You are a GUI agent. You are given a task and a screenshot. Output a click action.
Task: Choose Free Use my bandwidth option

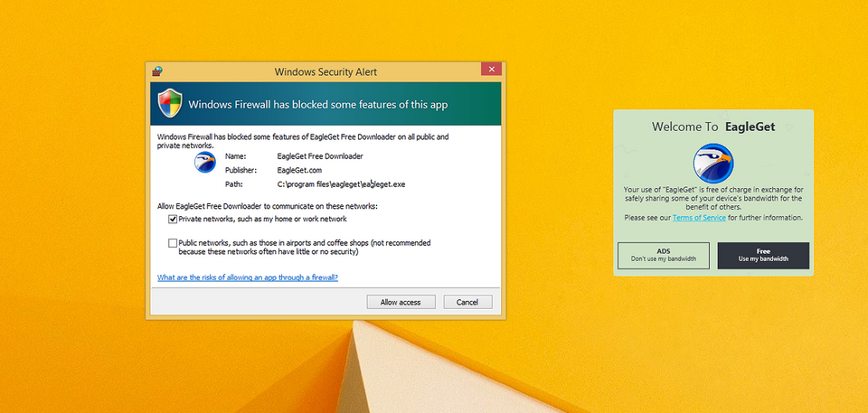(763, 255)
